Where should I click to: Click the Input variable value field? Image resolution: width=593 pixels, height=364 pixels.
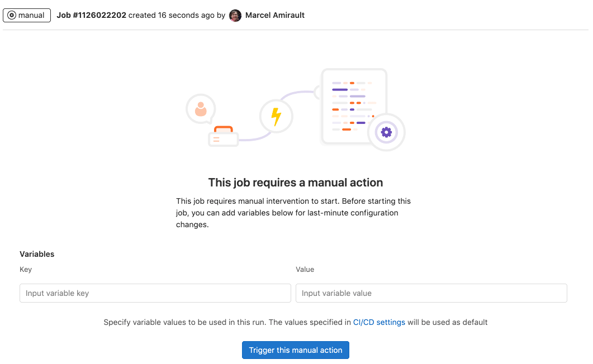point(431,293)
